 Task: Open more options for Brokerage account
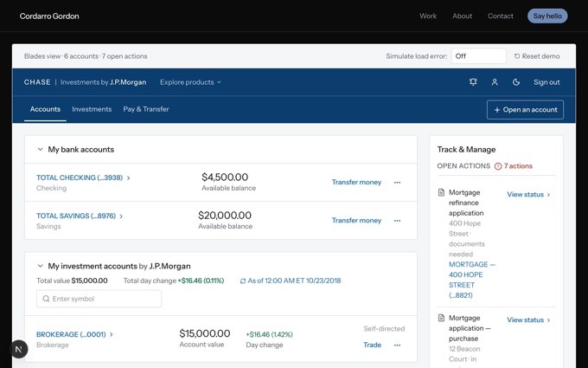pyautogui.click(x=397, y=345)
